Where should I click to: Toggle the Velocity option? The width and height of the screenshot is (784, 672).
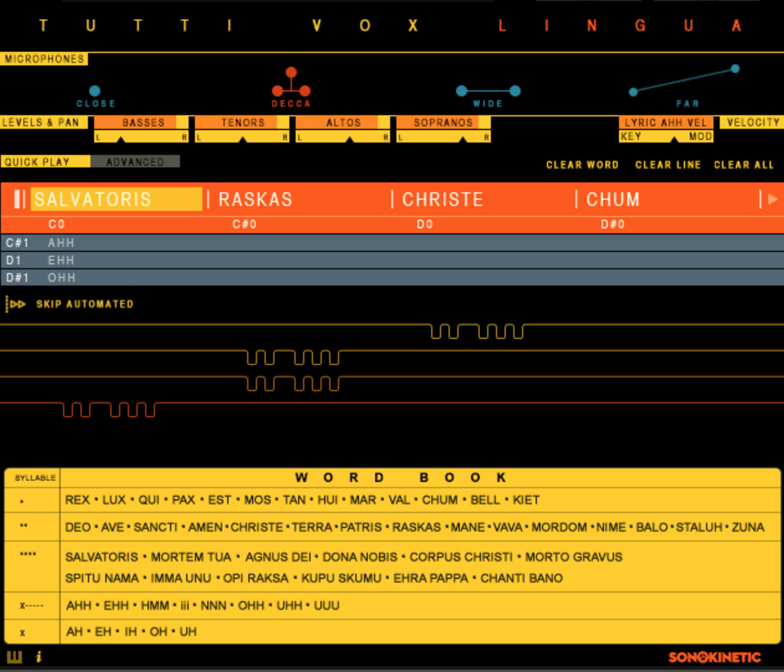tap(753, 122)
